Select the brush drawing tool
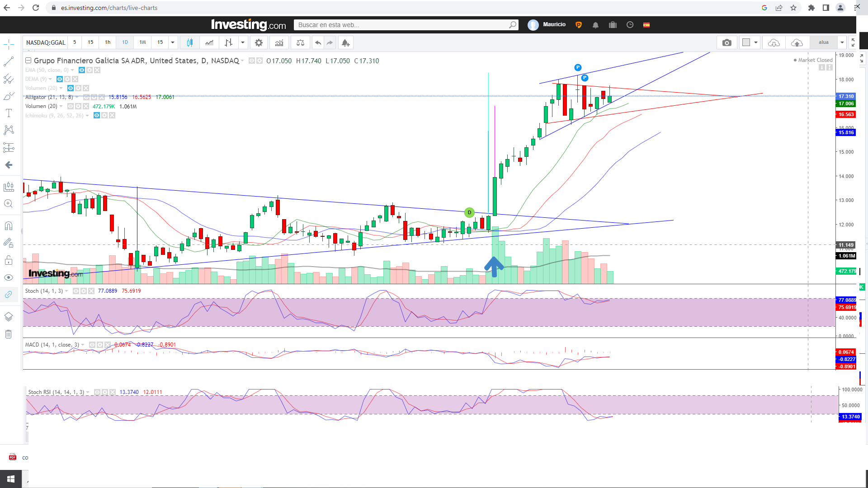Viewport: 868px width, 488px height. (x=9, y=96)
